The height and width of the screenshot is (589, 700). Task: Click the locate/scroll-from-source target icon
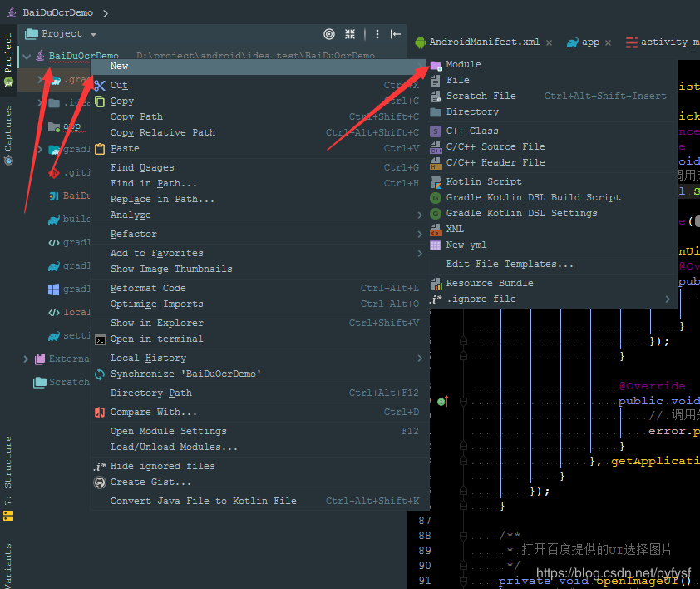pyautogui.click(x=329, y=34)
